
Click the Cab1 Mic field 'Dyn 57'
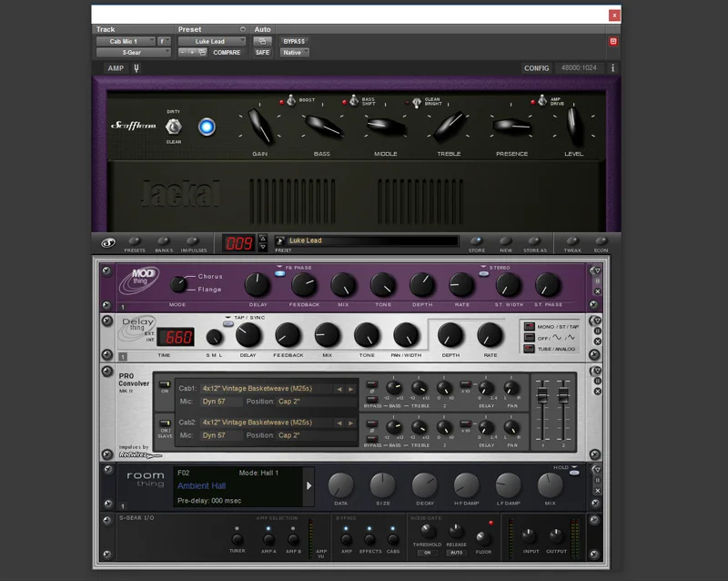tap(221, 402)
